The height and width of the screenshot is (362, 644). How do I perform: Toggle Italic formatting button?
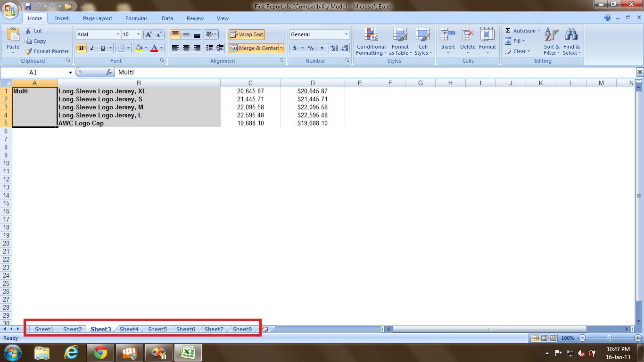[92, 48]
